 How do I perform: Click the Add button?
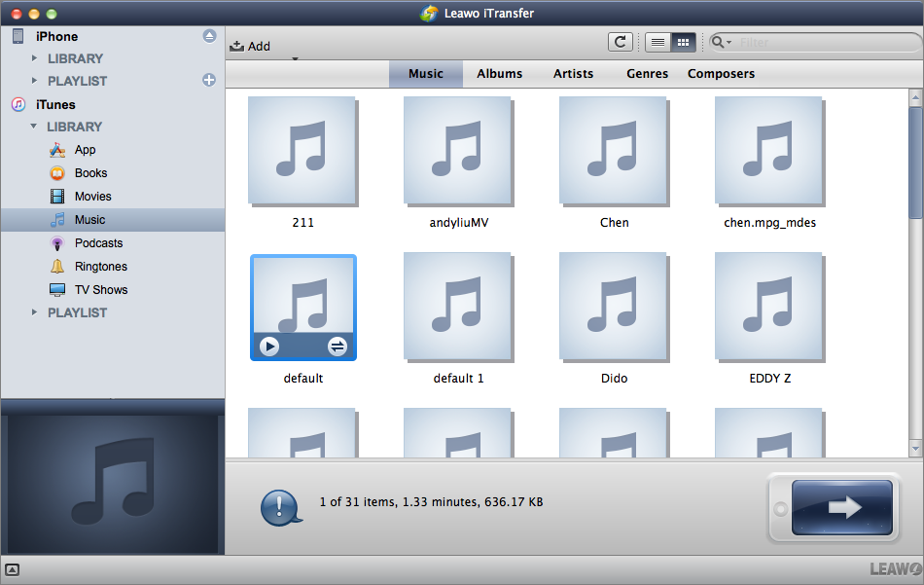[x=250, y=46]
